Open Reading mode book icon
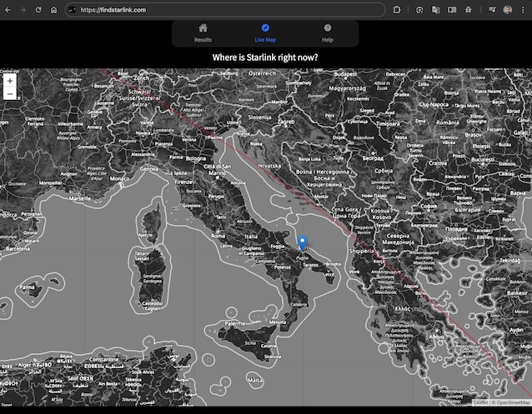 [x=452, y=10]
